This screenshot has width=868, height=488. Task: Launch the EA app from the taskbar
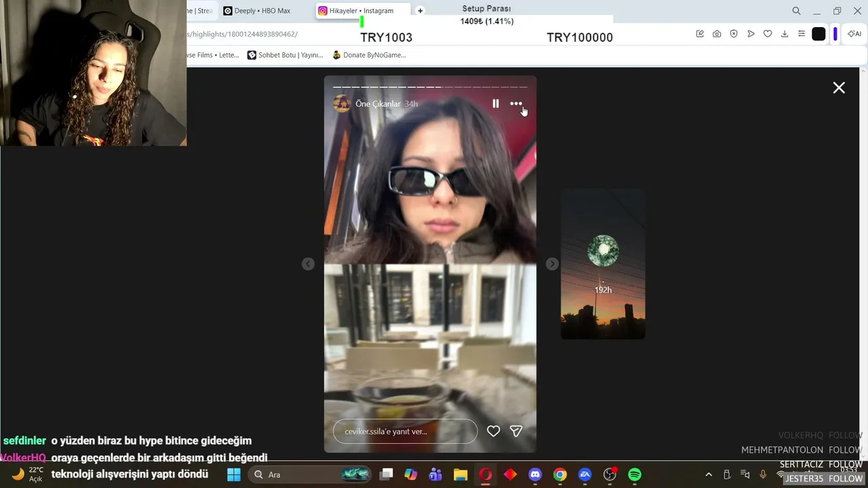585,474
